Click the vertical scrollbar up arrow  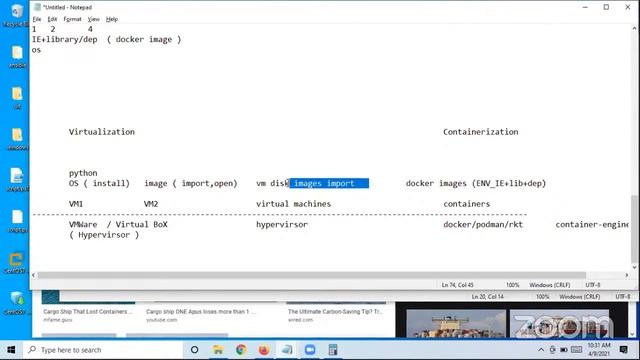pos(634,28)
